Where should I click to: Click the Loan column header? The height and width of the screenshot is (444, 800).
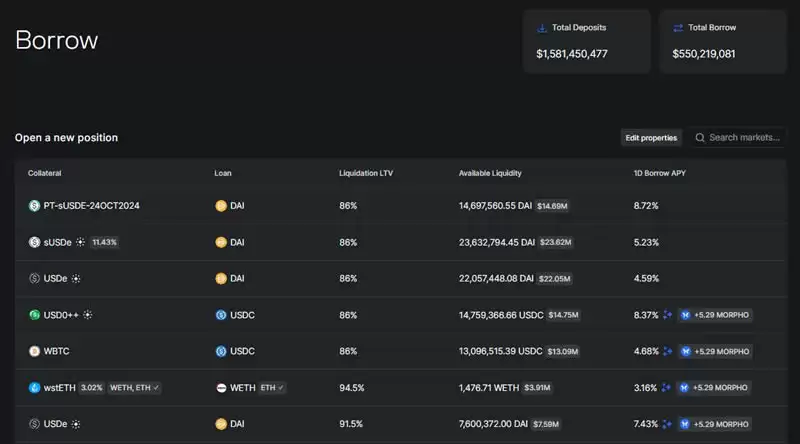coord(223,173)
